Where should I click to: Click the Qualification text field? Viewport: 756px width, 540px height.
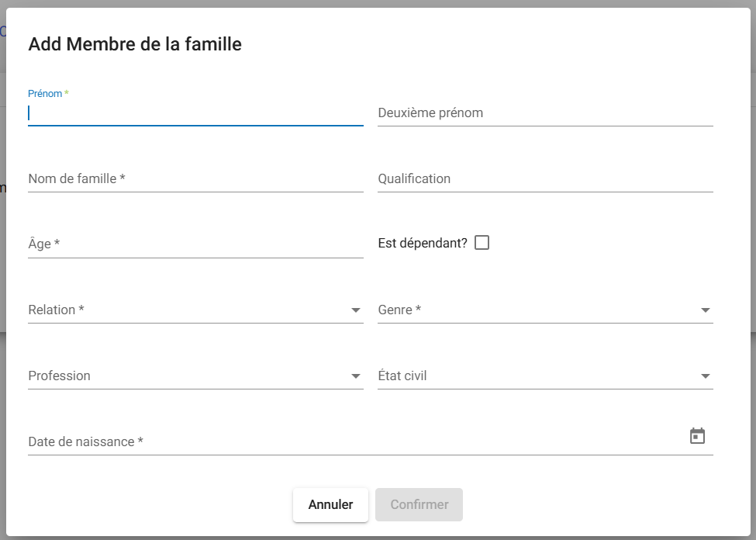coord(544,179)
